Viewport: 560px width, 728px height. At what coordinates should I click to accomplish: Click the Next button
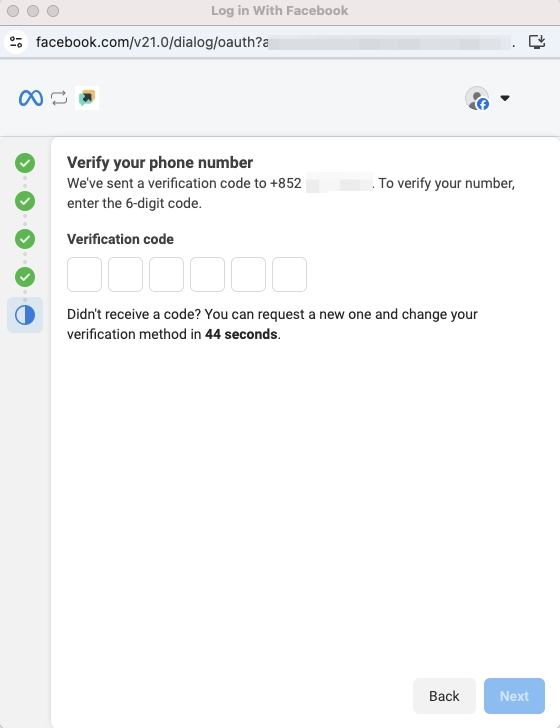click(514, 696)
